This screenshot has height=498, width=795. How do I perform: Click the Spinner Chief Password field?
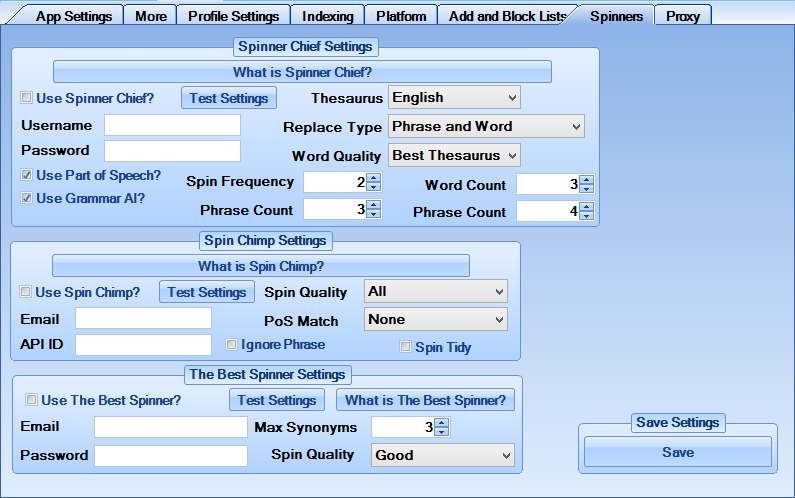pyautogui.click(x=172, y=151)
